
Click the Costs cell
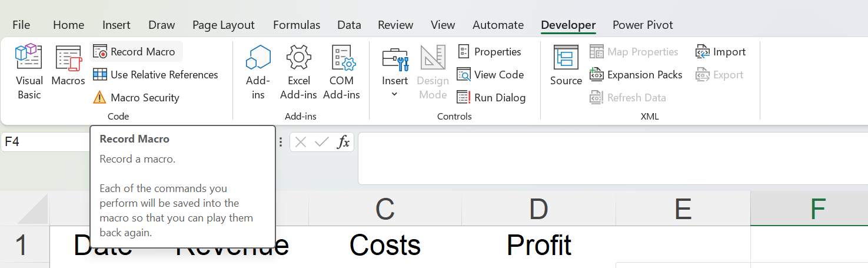point(385,244)
